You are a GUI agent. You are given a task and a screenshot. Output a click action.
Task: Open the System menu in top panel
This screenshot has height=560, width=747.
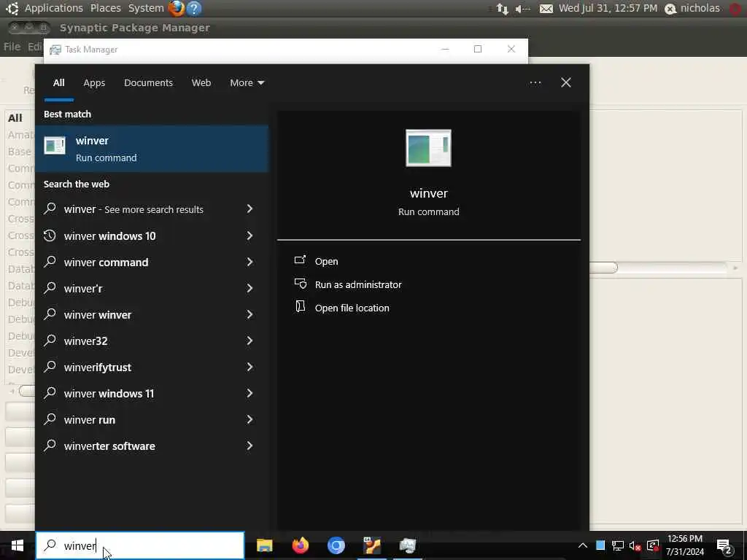pos(146,8)
